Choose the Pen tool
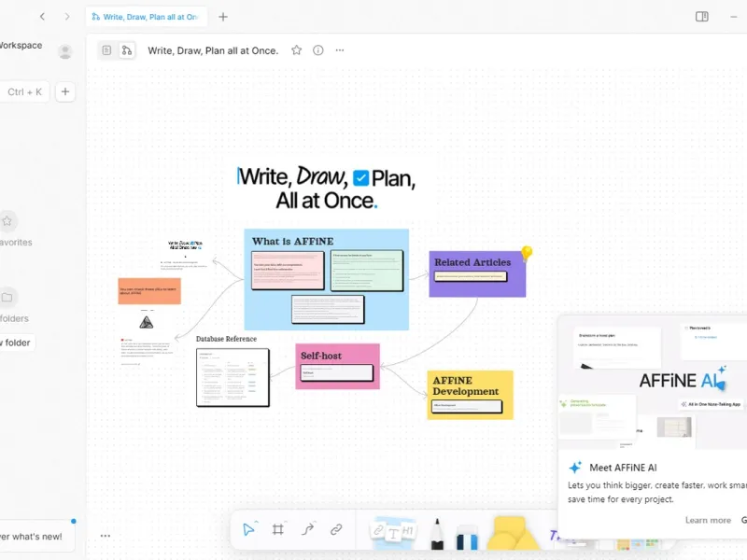Screen dimensions: 747x560 point(437,534)
